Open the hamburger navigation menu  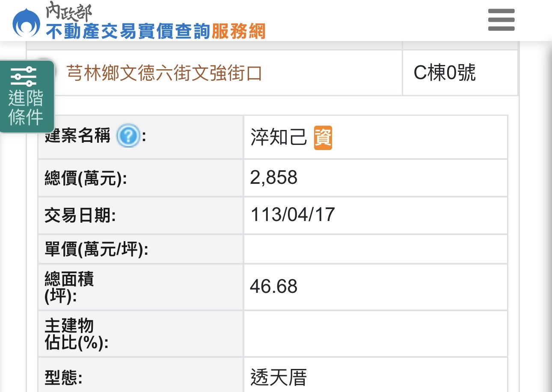tap(501, 20)
